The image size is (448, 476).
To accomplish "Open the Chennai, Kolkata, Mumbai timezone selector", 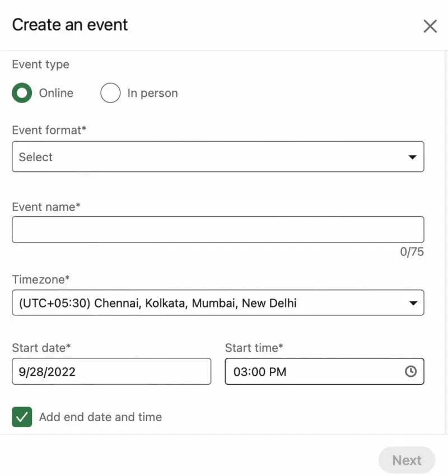I will (218, 302).
